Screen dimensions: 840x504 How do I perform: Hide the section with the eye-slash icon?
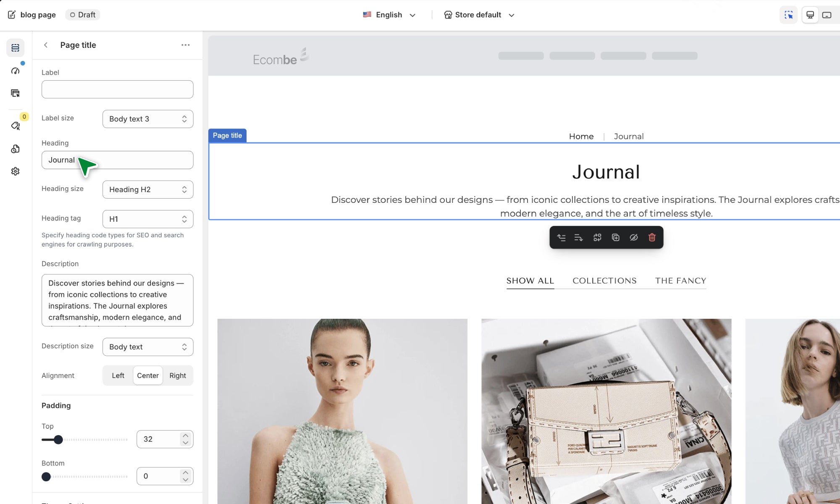634,237
